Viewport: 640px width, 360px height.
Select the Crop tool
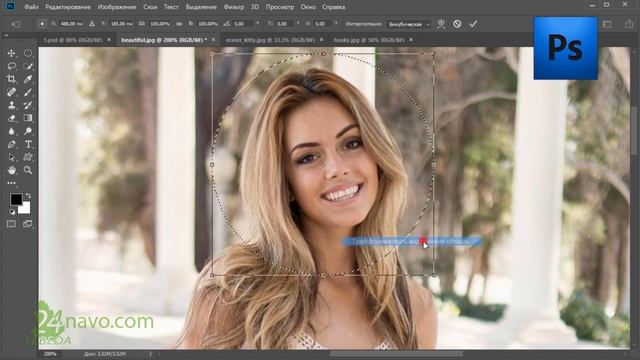click(x=11, y=79)
